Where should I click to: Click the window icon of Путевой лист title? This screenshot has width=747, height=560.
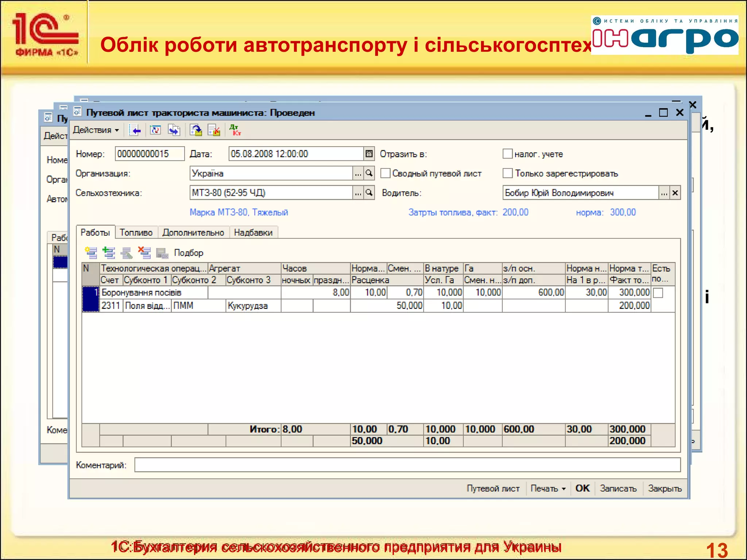coord(78,112)
